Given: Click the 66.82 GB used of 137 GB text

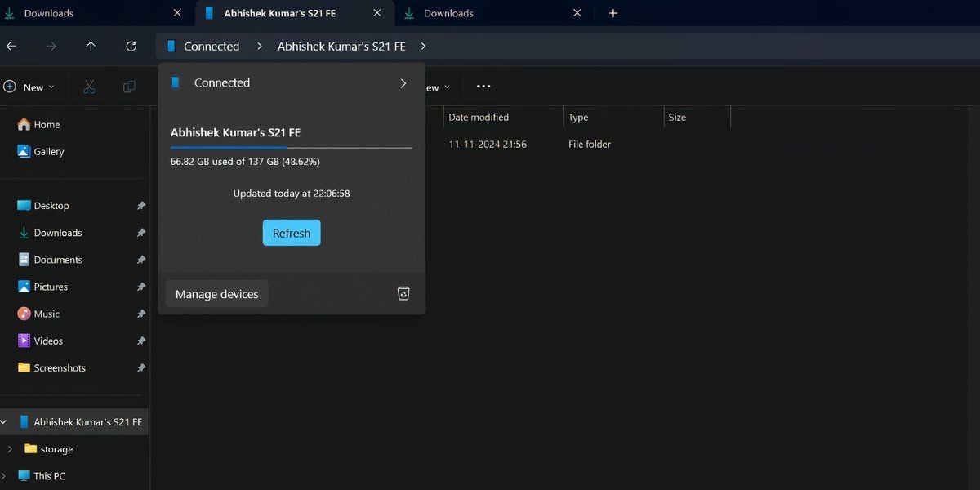Looking at the screenshot, I should point(245,162).
